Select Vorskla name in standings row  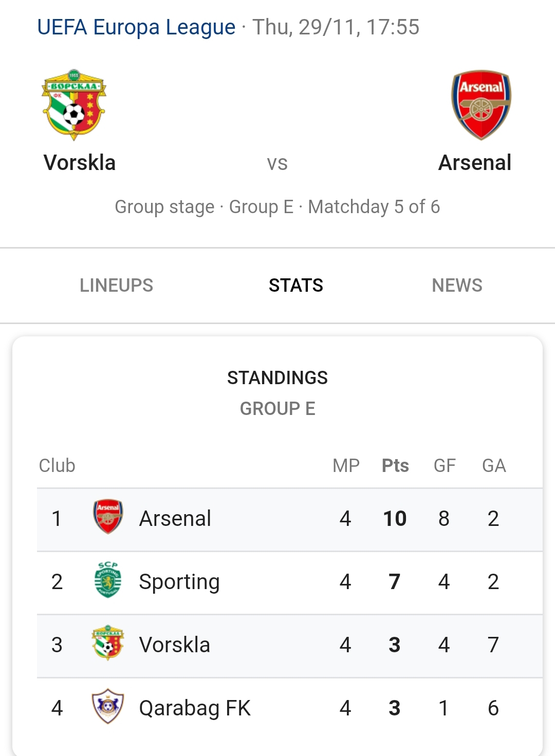coord(174,645)
